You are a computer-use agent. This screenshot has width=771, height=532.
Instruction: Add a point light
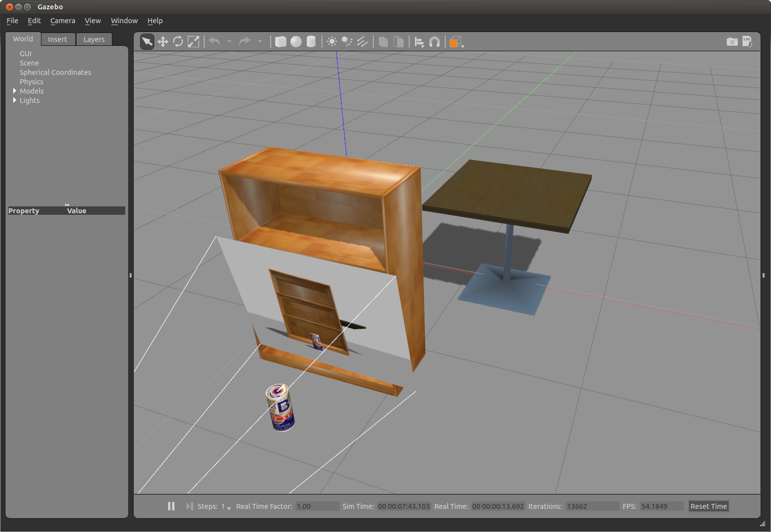[x=332, y=42]
